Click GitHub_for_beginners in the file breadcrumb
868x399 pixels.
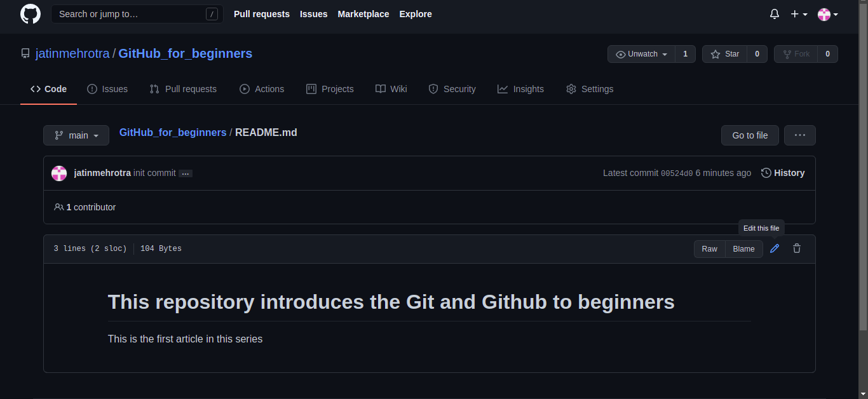173,133
